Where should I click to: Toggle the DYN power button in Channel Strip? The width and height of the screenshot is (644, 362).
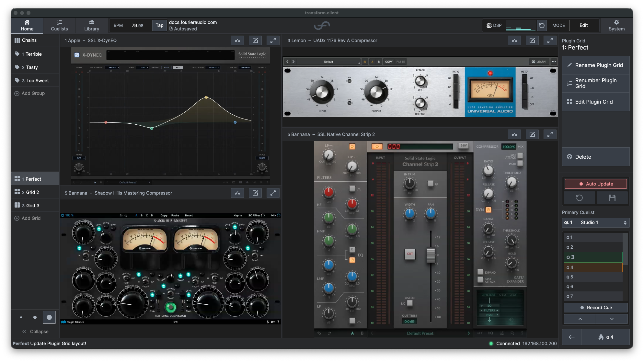(488, 210)
